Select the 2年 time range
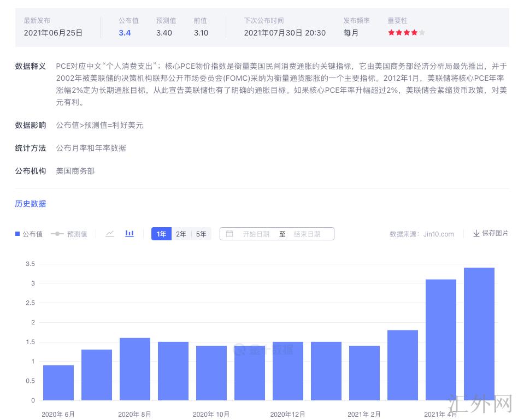The width and height of the screenshot is (518, 420). (181, 234)
